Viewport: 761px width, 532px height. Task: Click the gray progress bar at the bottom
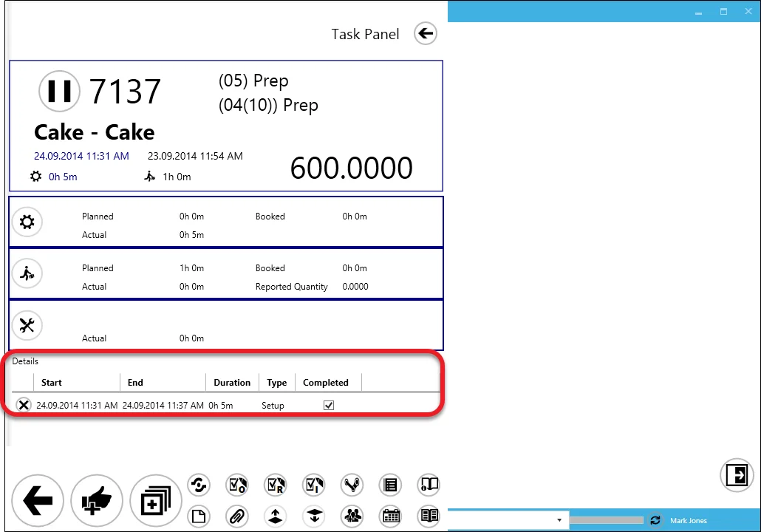click(x=606, y=519)
